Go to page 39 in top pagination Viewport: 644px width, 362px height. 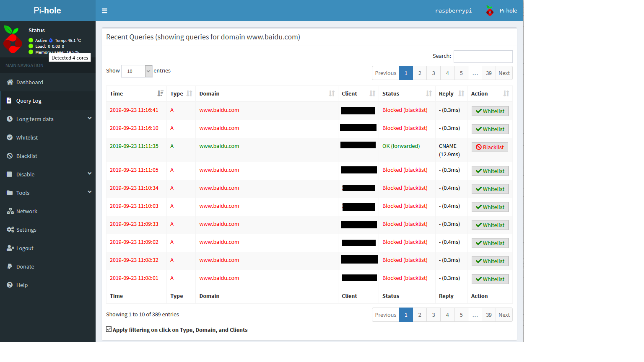[x=489, y=73]
